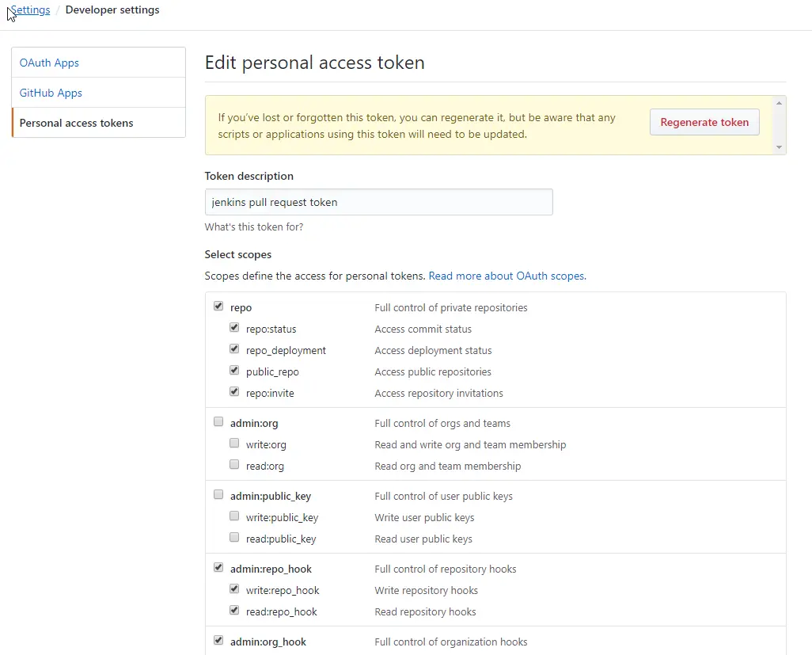Toggle the repo:invite checkbox
812x655 pixels.
234,391
